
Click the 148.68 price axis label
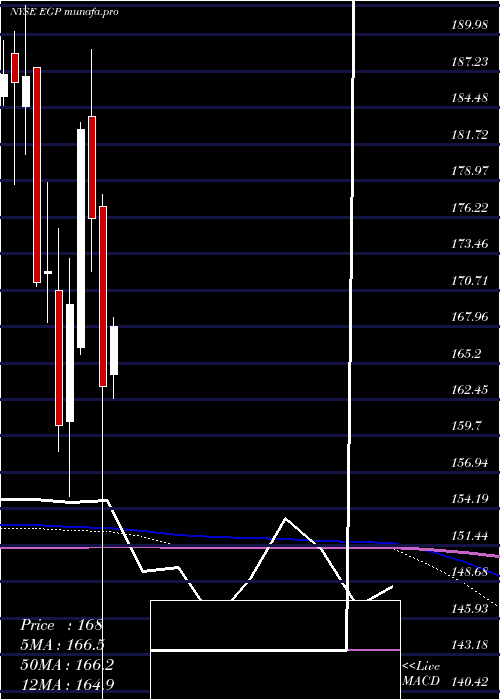470,573
